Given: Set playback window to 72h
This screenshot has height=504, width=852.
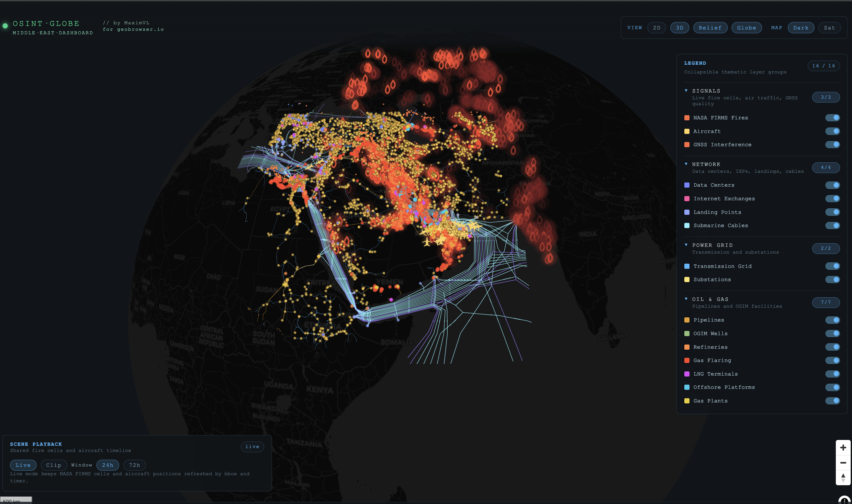Looking at the screenshot, I should pos(135,465).
